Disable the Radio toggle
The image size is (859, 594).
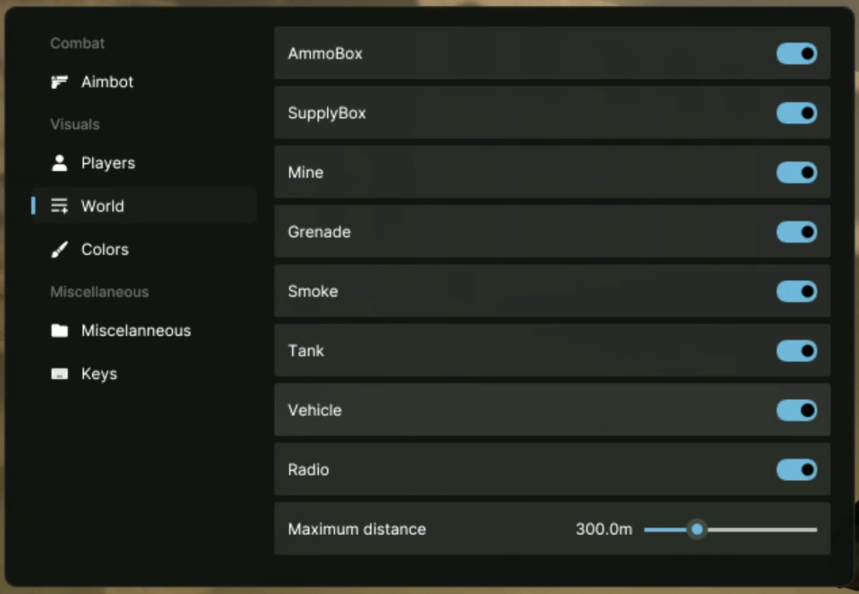pos(796,470)
